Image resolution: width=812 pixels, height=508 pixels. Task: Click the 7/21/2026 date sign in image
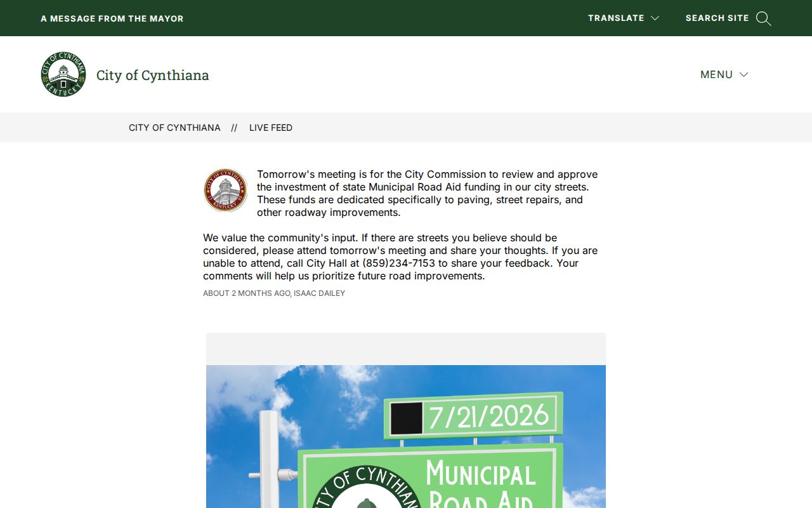click(x=474, y=417)
